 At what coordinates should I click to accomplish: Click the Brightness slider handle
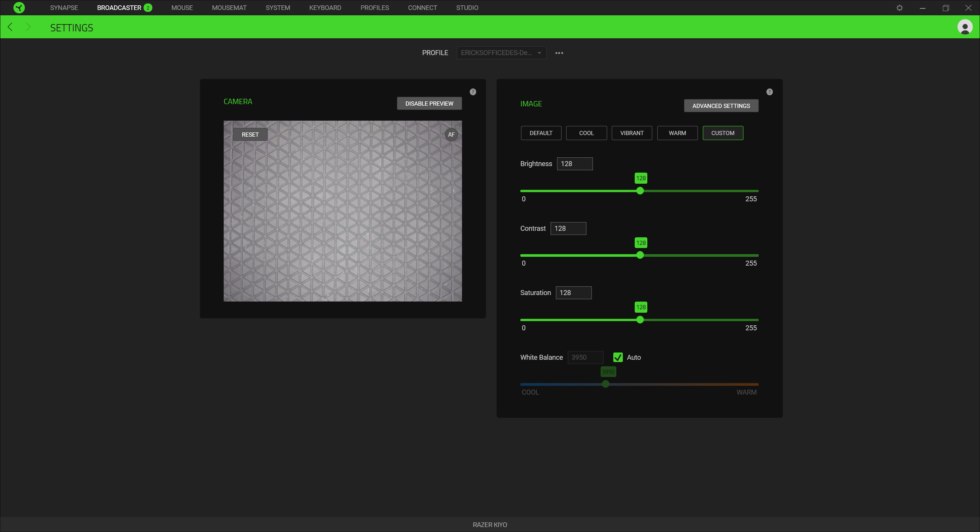640,191
